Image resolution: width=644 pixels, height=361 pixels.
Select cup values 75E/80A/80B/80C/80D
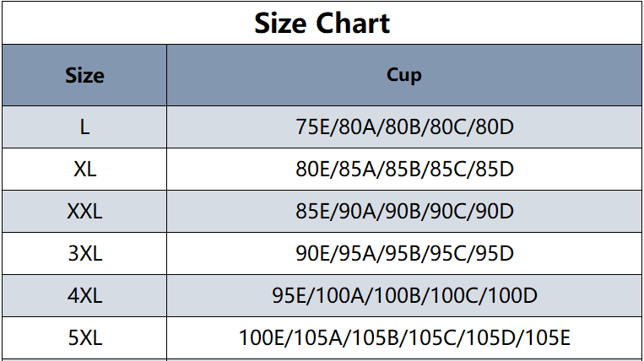404,127
